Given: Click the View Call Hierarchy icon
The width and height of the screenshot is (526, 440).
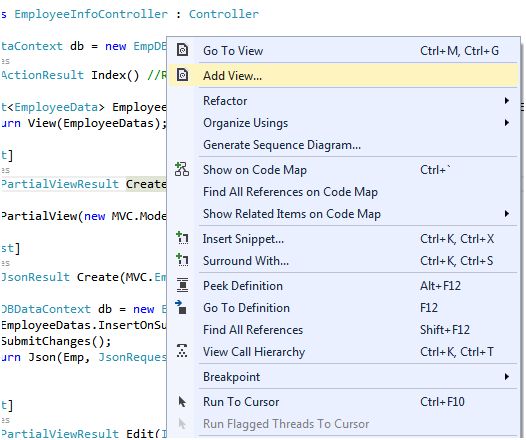Looking at the screenshot, I should [x=182, y=351].
